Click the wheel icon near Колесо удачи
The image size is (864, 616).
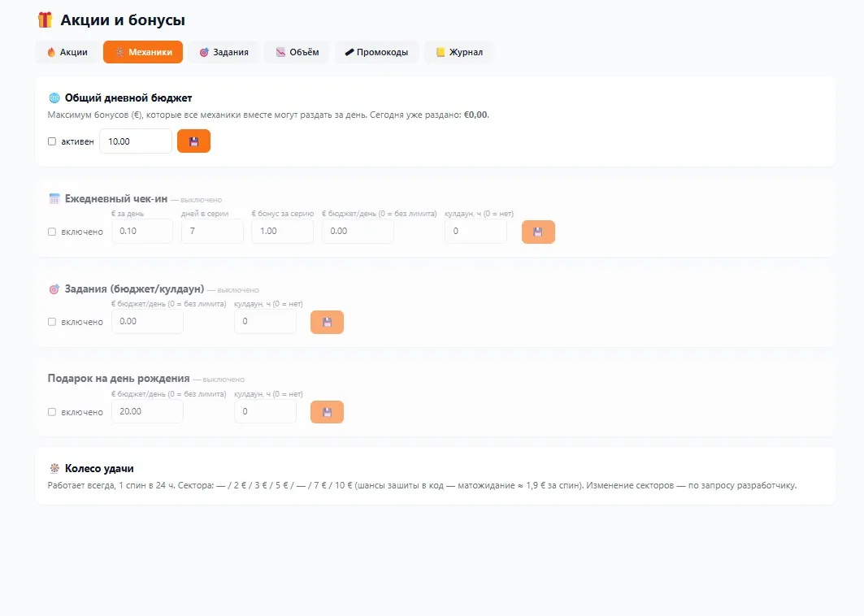click(54, 468)
